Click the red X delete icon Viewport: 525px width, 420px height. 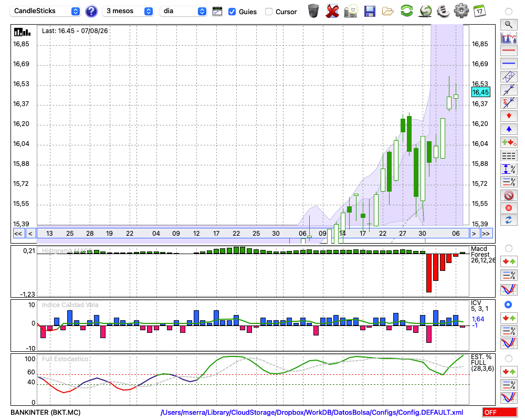332,11
